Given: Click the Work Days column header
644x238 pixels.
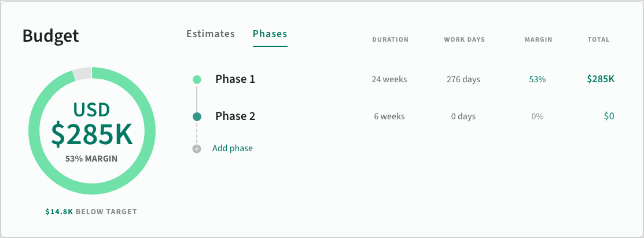Looking at the screenshot, I should [464, 40].
